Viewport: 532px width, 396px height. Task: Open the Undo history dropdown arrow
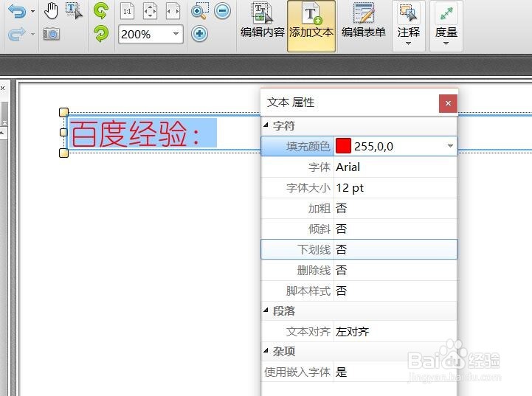click(33, 12)
